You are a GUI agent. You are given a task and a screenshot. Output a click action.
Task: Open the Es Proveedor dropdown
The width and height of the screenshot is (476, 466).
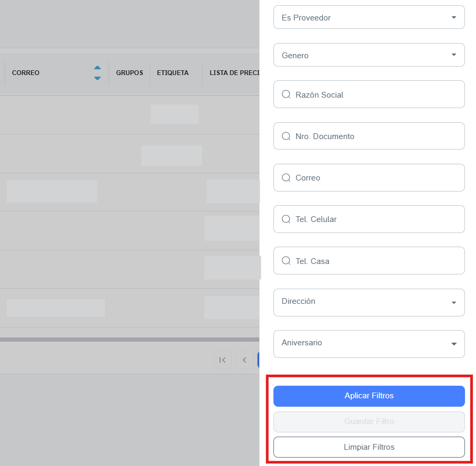pyautogui.click(x=369, y=17)
